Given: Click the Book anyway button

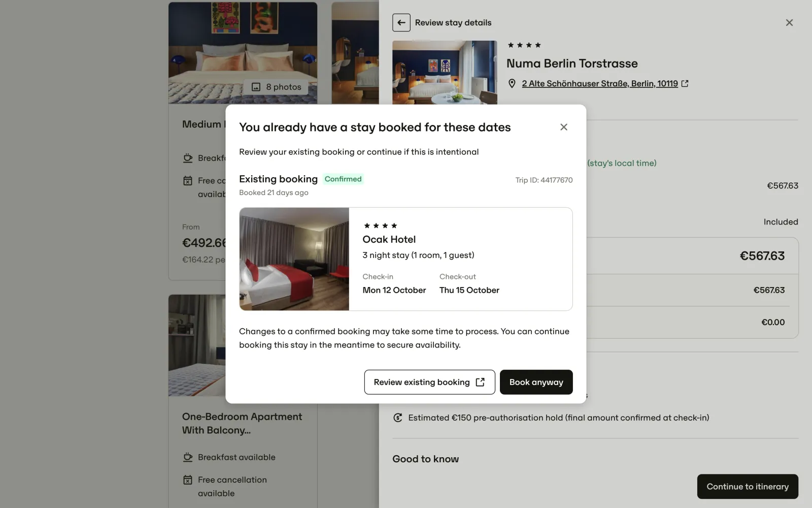Looking at the screenshot, I should pos(536,382).
